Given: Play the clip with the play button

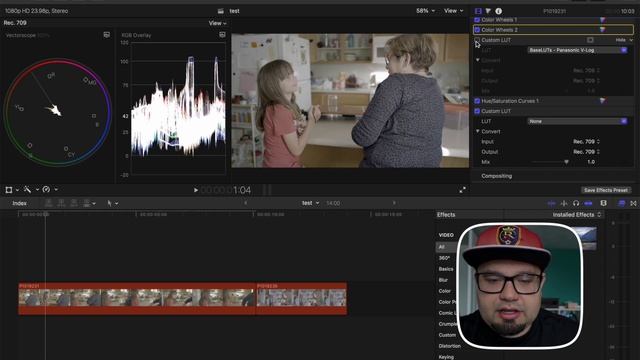Looking at the screenshot, I should tap(196, 190).
